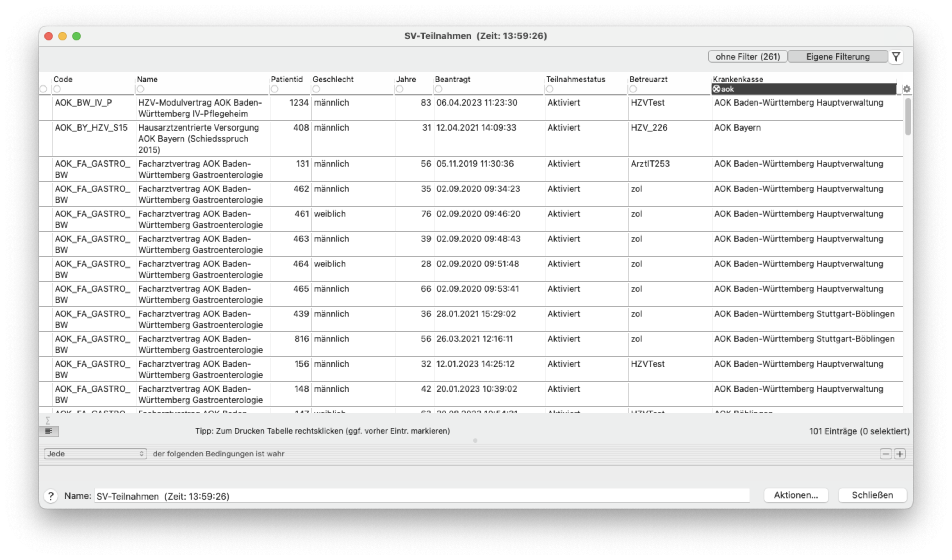
Task: Sort by the Jahre column header
Action: 406,79
